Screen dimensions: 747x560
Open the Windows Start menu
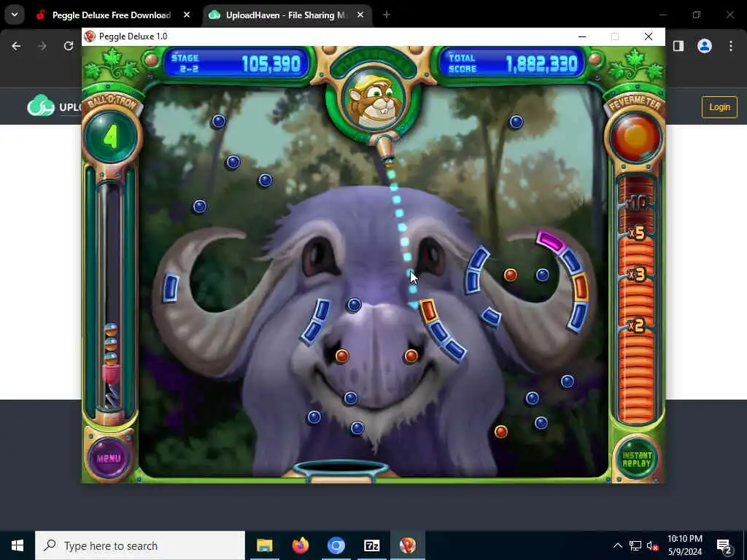pyautogui.click(x=18, y=545)
